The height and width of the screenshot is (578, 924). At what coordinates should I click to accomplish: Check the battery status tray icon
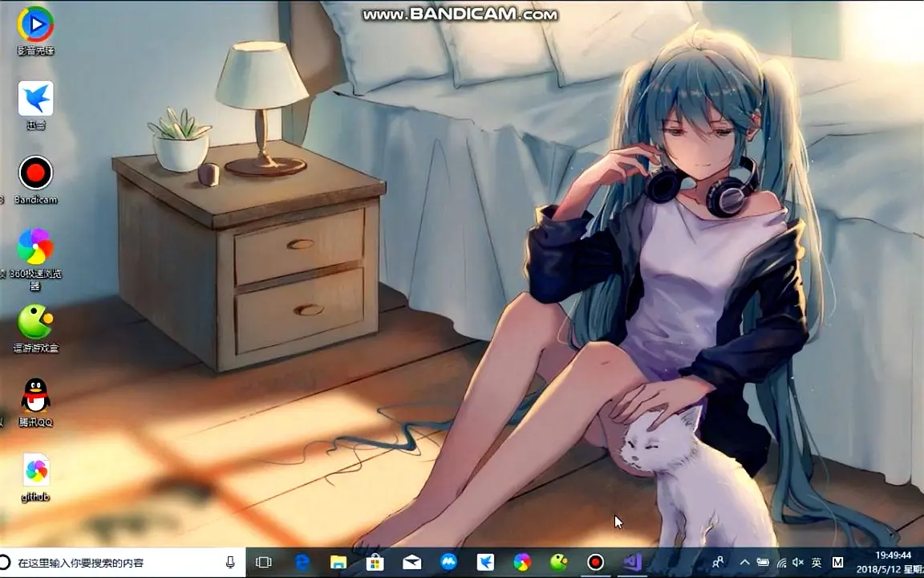[763, 563]
